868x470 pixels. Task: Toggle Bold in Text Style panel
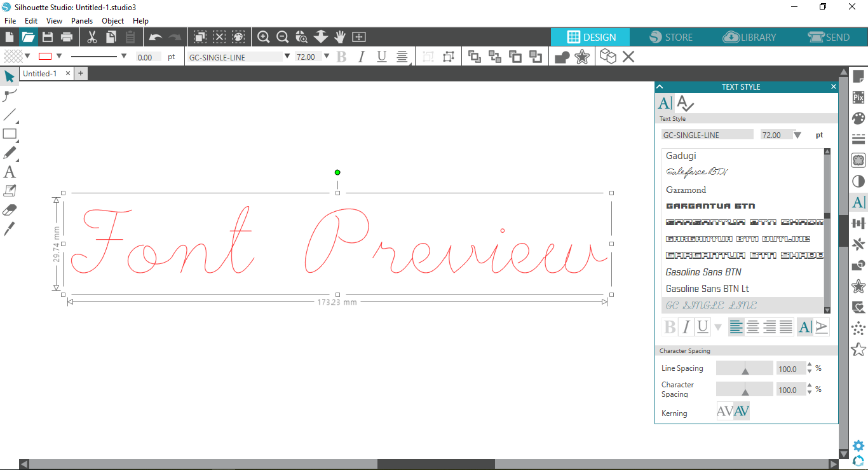tap(670, 328)
